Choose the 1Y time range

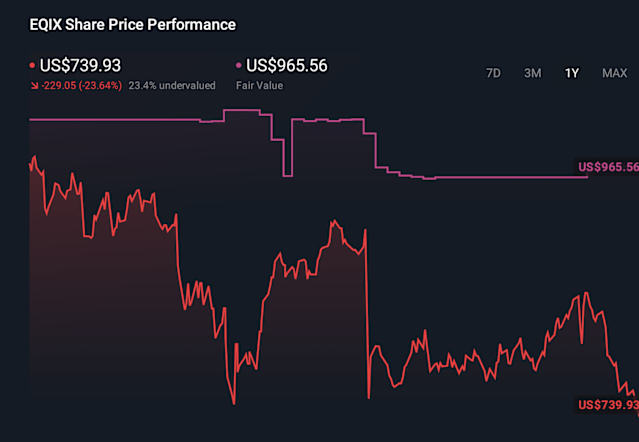tap(571, 73)
